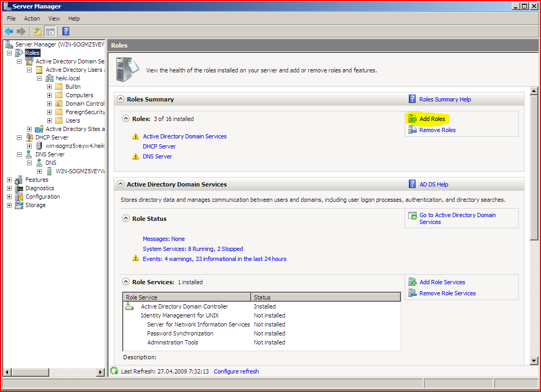Click the Builtin folder icon
Viewport: 541px width, 392px height.
pos(59,87)
